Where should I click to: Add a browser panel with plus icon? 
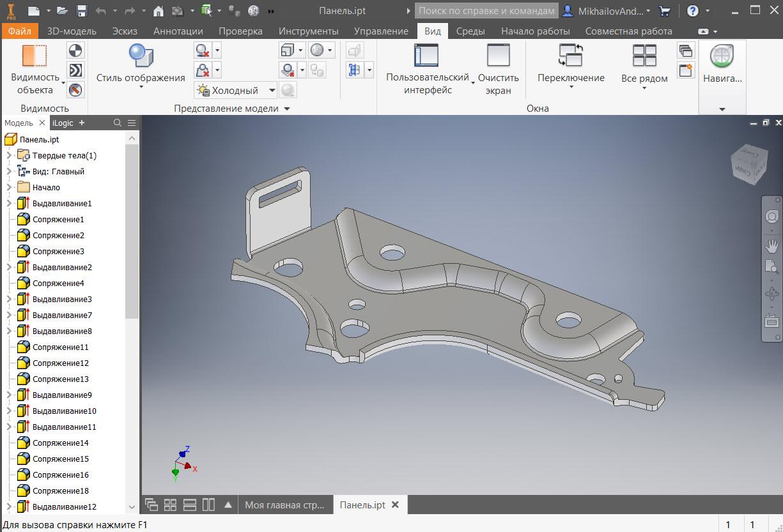tap(81, 123)
